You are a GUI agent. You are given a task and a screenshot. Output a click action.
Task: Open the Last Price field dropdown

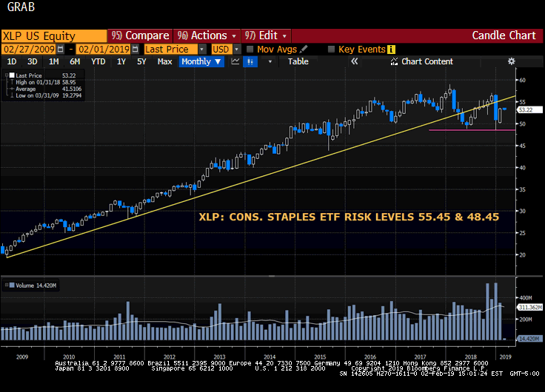coord(202,50)
